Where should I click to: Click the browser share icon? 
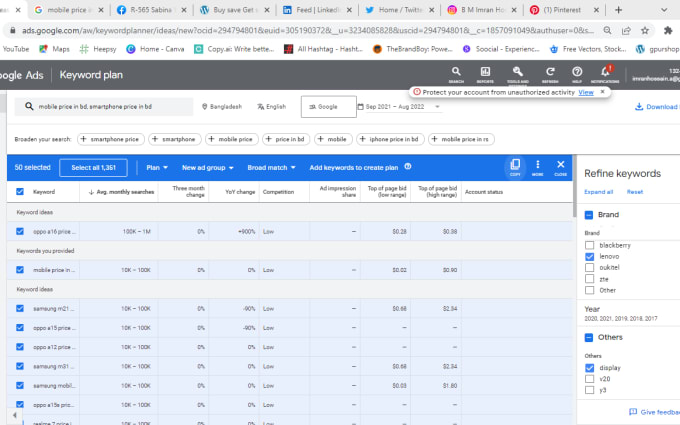626,30
